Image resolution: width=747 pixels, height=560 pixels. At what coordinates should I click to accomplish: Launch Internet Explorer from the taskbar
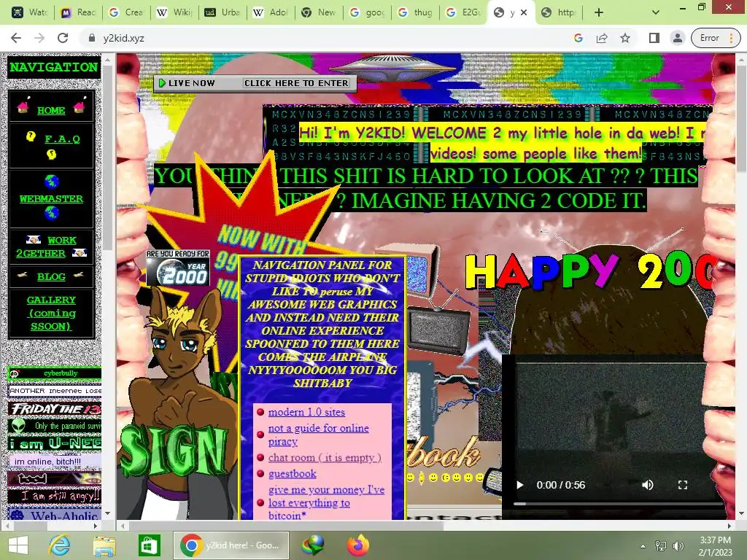click(x=60, y=545)
